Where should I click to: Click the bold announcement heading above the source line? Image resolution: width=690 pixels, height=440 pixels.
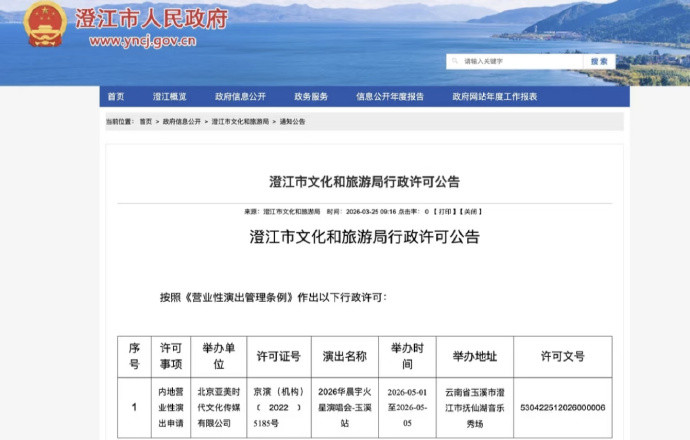[x=364, y=182]
